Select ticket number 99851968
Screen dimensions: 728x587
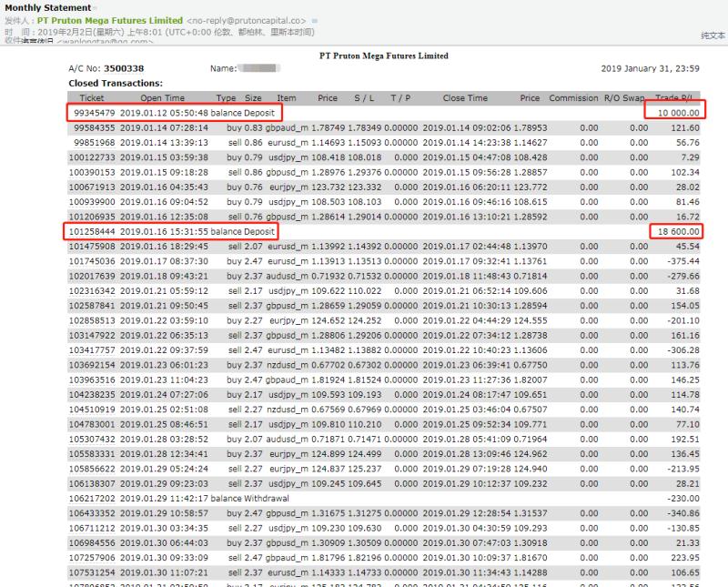click(x=95, y=143)
